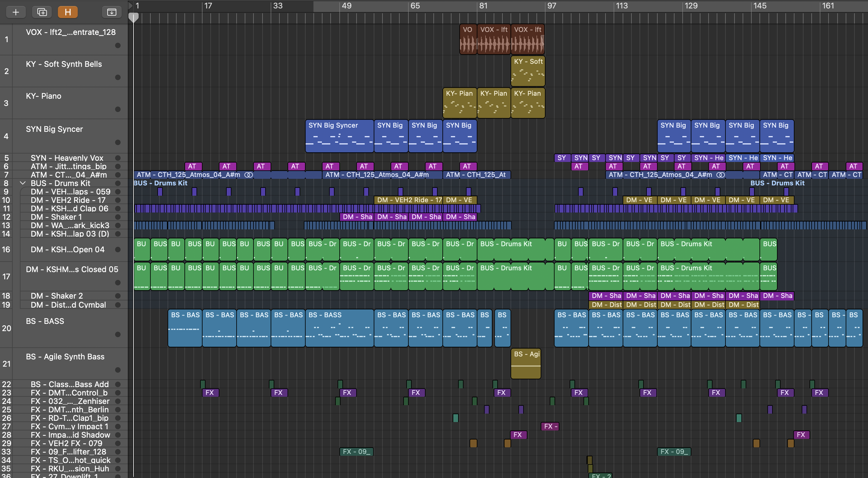This screenshot has width=868, height=478.
Task: Toggle status dot on VOX track 1
Action: click(x=118, y=45)
